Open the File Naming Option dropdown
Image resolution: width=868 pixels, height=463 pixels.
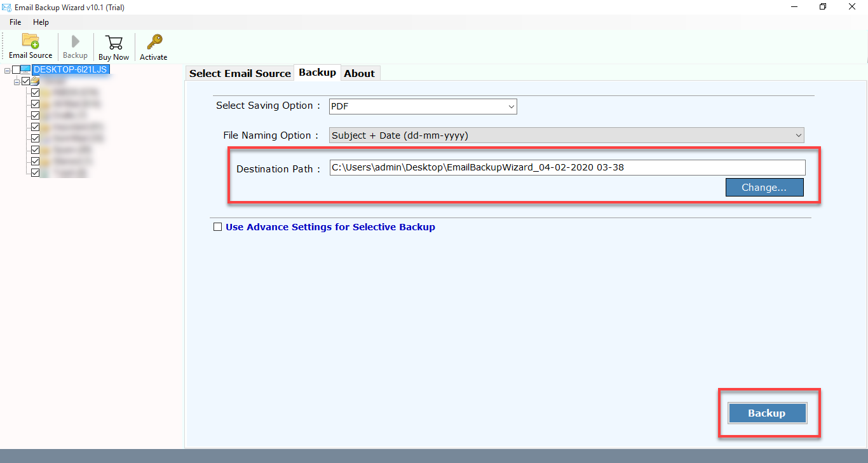click(x=567, y=135)
